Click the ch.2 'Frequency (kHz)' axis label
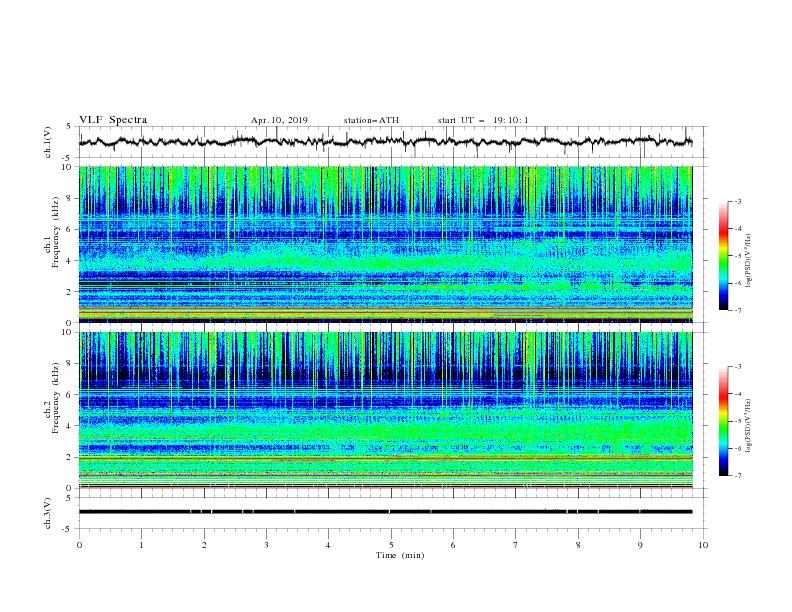Viewport: 792px width, 612px height. [x=56, y=398]
